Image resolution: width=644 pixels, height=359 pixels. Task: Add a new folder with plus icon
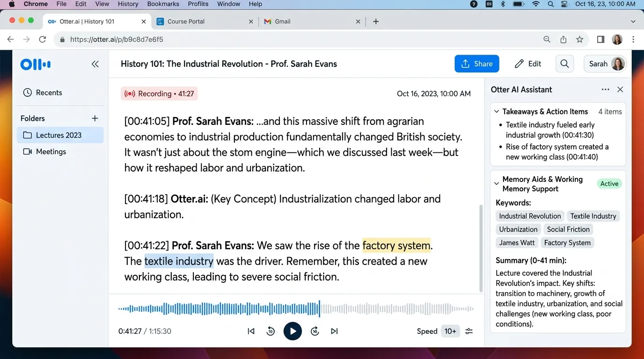(95, 118)
